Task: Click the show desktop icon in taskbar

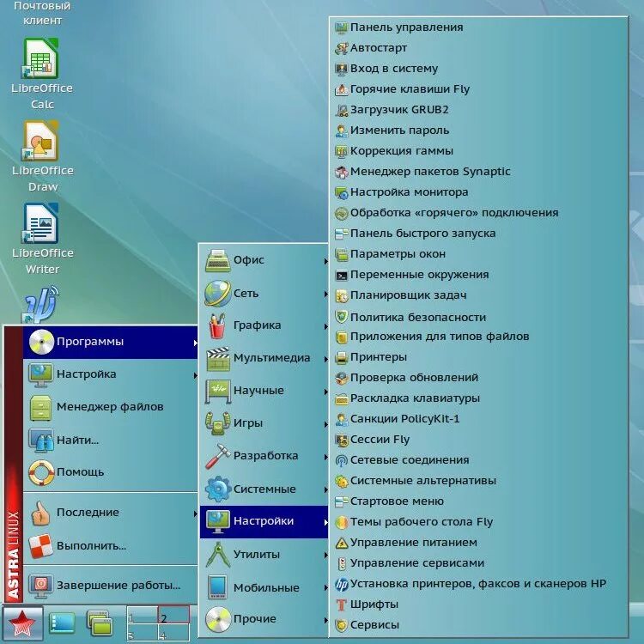Action: 62,623
